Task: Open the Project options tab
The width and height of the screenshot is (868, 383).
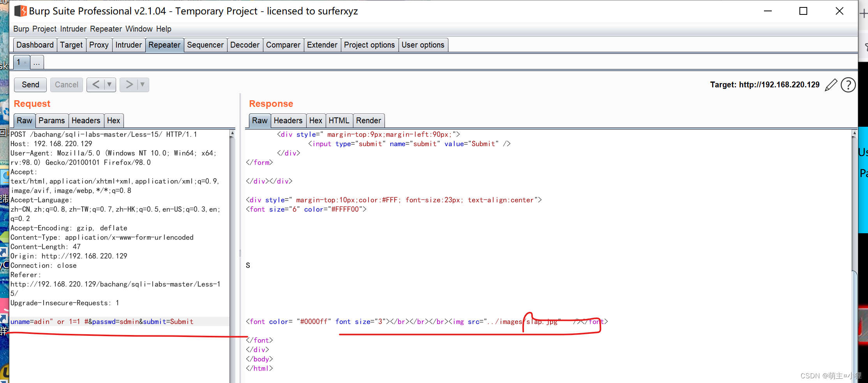Action: [369, 45]
